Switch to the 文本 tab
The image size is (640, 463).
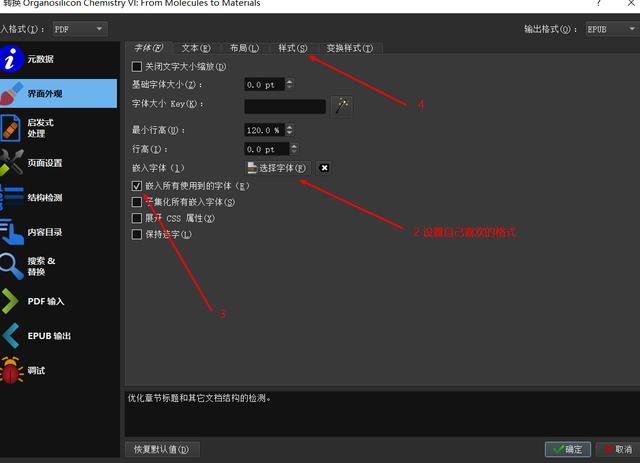196,48
